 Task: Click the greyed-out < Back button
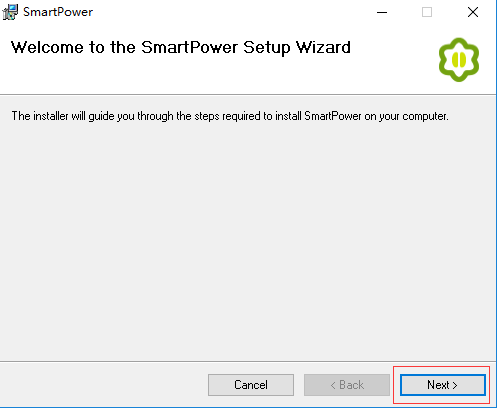(347, 385)
